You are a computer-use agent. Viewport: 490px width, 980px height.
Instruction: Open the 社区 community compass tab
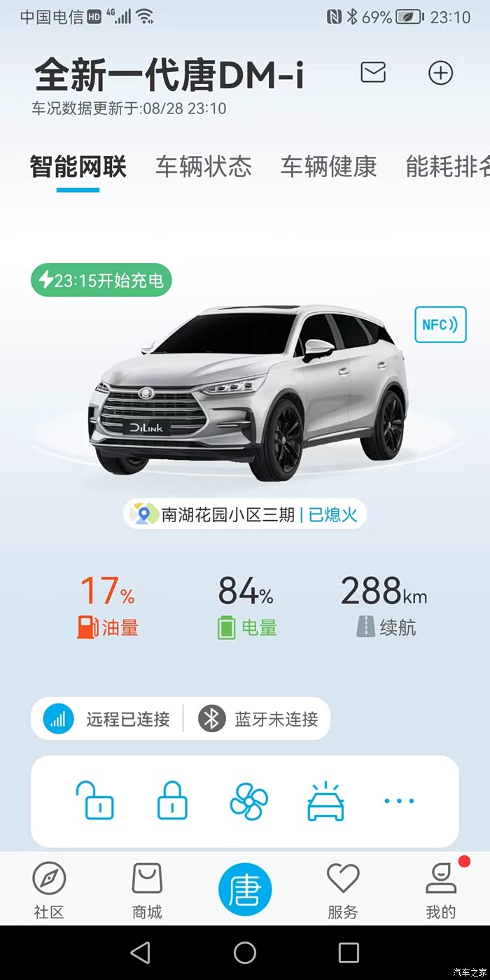pos(49,890)
